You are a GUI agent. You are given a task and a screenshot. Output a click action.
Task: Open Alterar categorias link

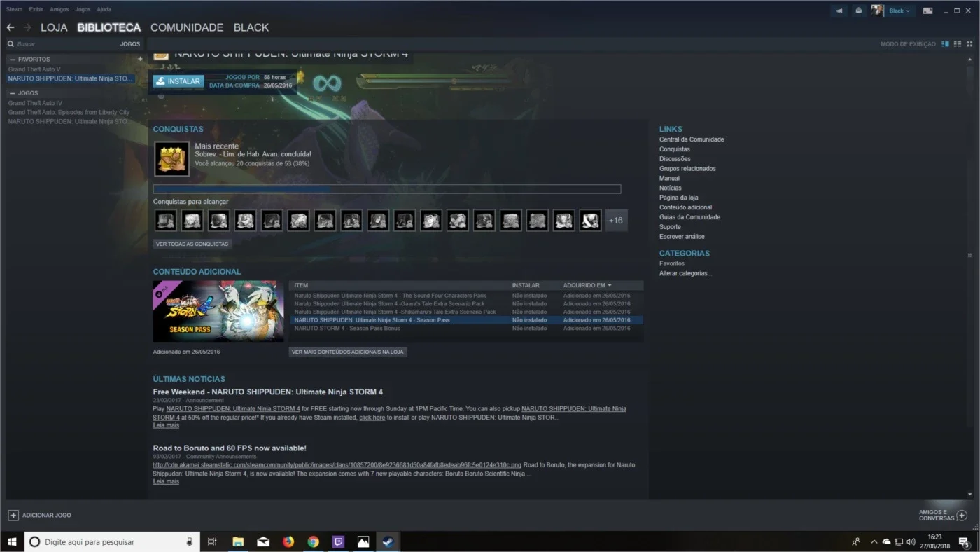coord(685,273)
